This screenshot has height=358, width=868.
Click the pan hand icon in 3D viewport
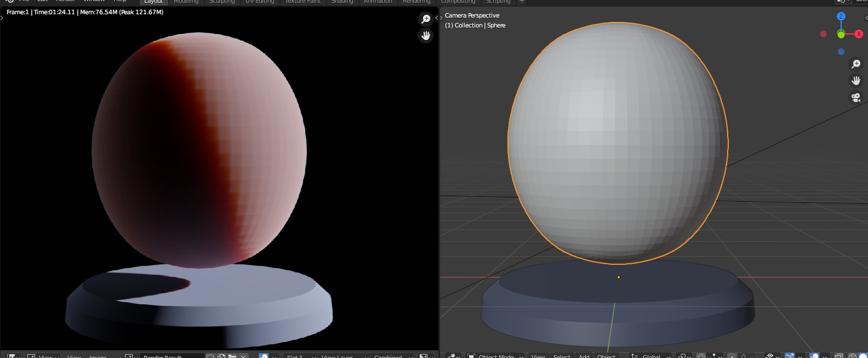[855, 81]
